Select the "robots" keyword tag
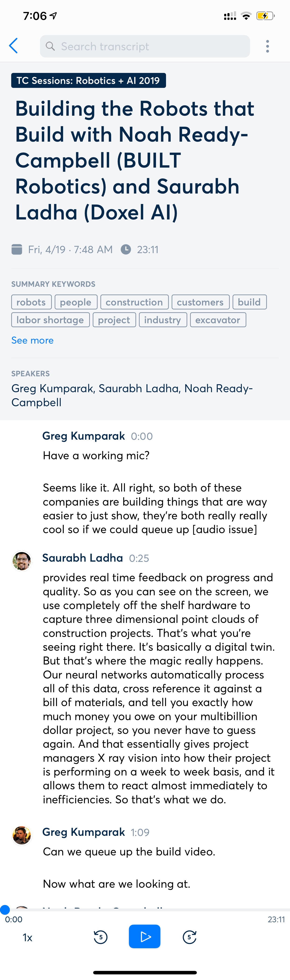The height and width of the screenshot is (980, 290). (x=31, y=302)
